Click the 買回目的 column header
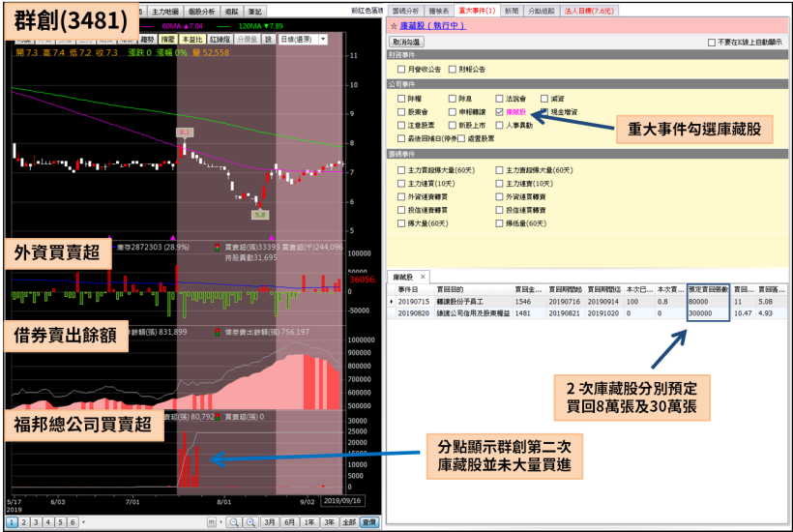The height and width of the screenshot is (532, 793). coord(474,289)
